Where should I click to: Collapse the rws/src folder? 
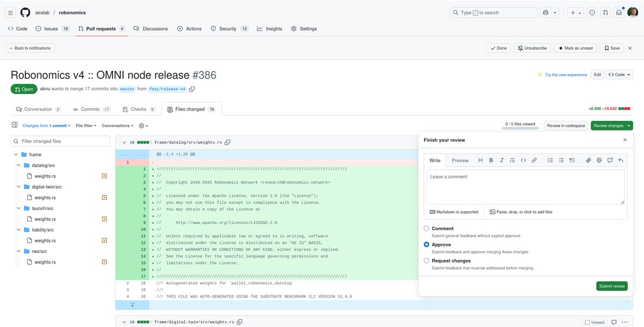coord(19,251)
